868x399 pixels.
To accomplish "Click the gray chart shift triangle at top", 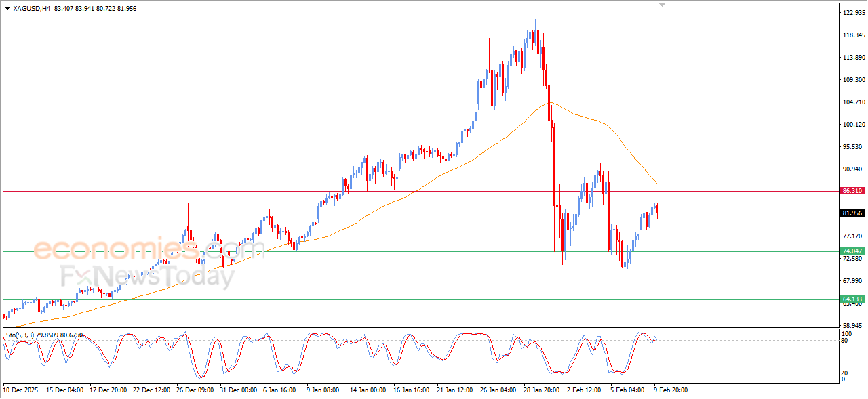I will coord(663,4).
